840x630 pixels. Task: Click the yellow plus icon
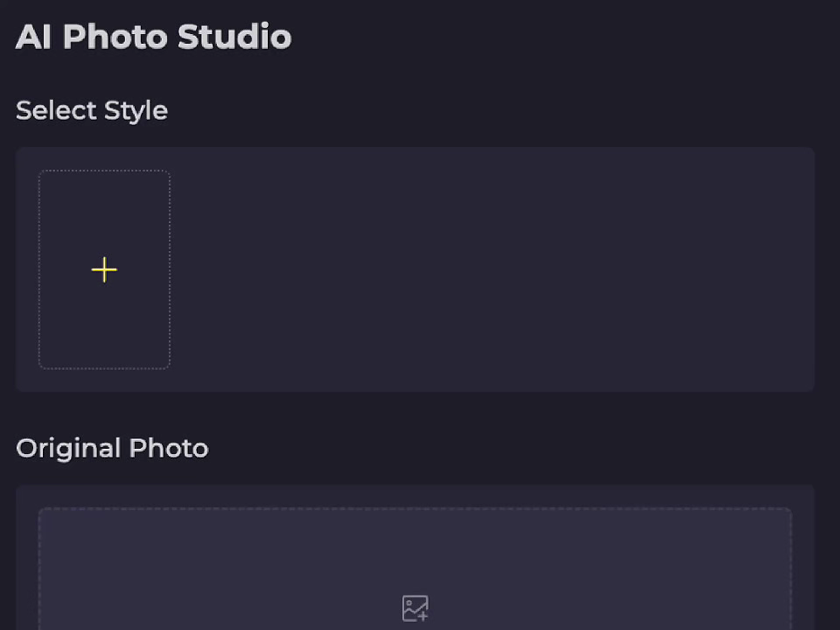click(x=104, y=269)
